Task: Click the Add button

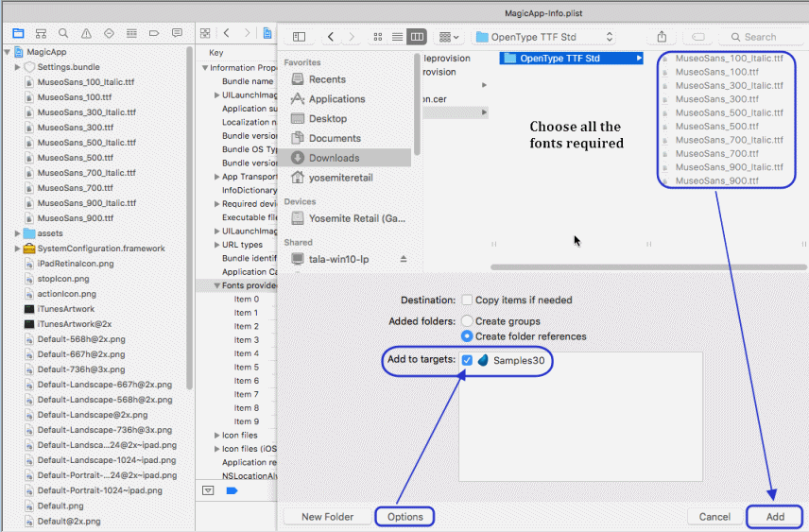Action: (775, 517)
